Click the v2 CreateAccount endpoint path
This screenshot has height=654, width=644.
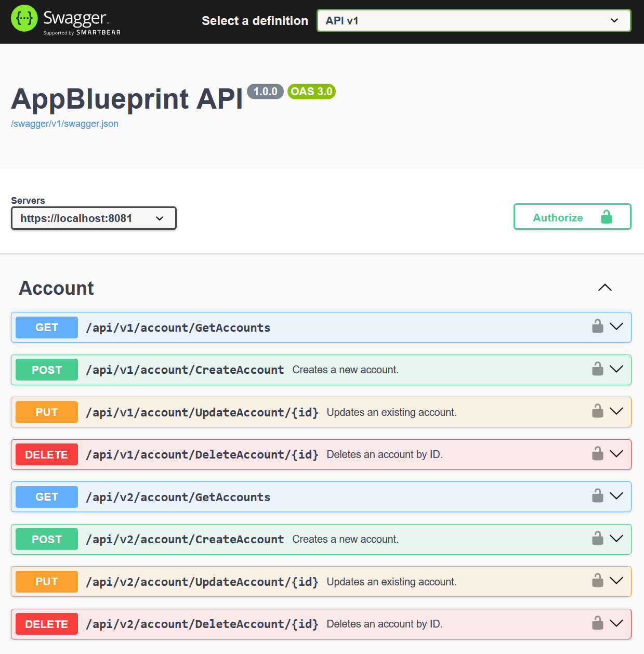[185, 540]
